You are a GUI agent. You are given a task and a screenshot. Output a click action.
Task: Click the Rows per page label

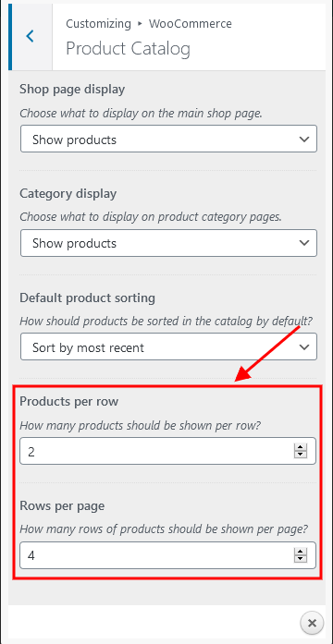(62, 505)
